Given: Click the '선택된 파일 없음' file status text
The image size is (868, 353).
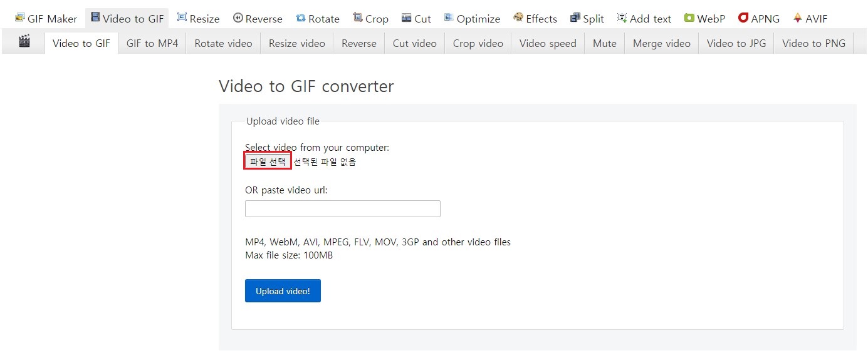Looking at the screenshot, I should [x=325, y=162].
